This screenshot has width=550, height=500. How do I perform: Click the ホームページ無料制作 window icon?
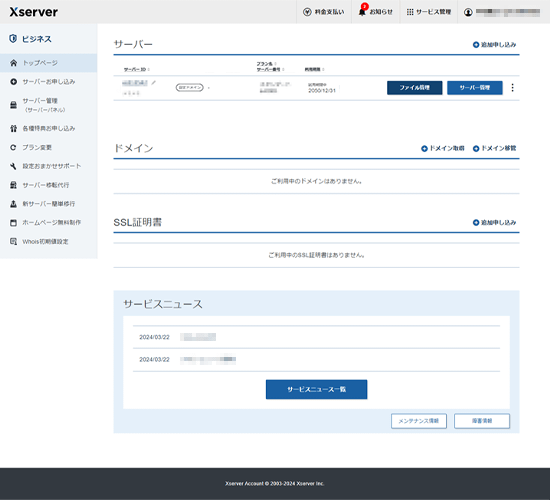coord(13,222)
